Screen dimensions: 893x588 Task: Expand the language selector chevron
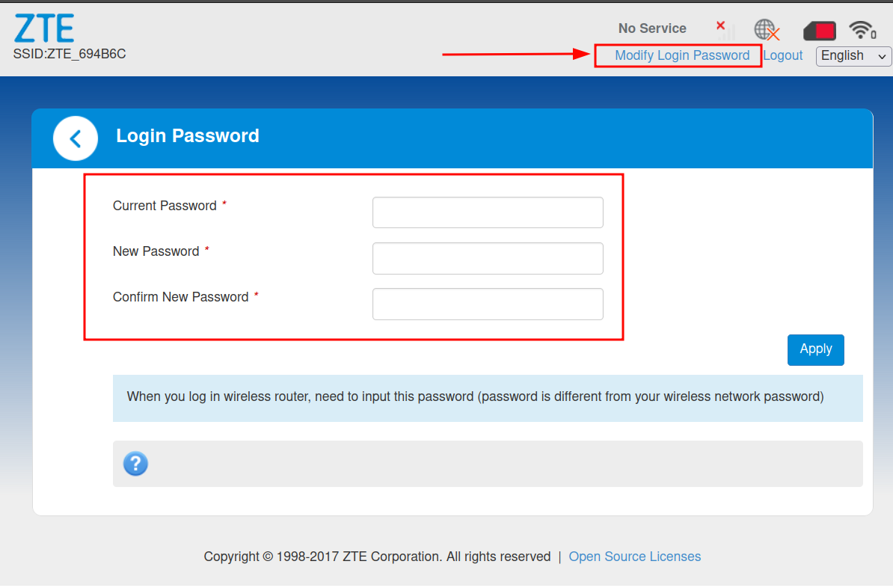881,56
